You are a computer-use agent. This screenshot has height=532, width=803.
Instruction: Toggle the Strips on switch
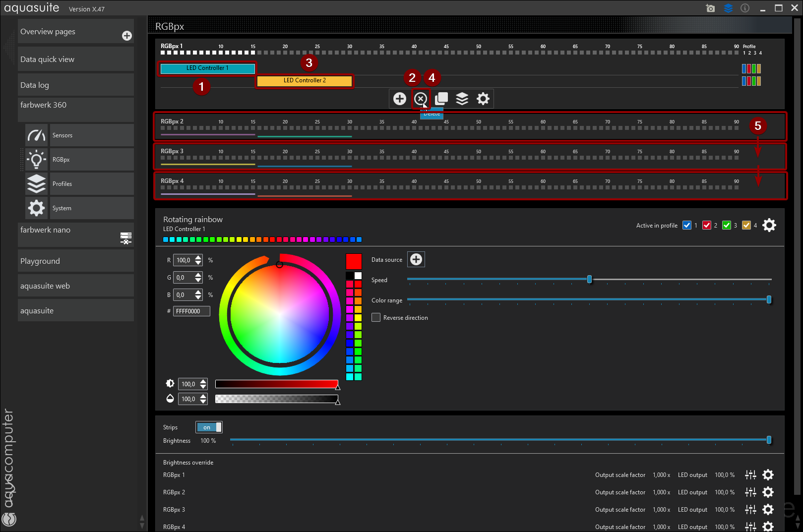tap(209, 427)
